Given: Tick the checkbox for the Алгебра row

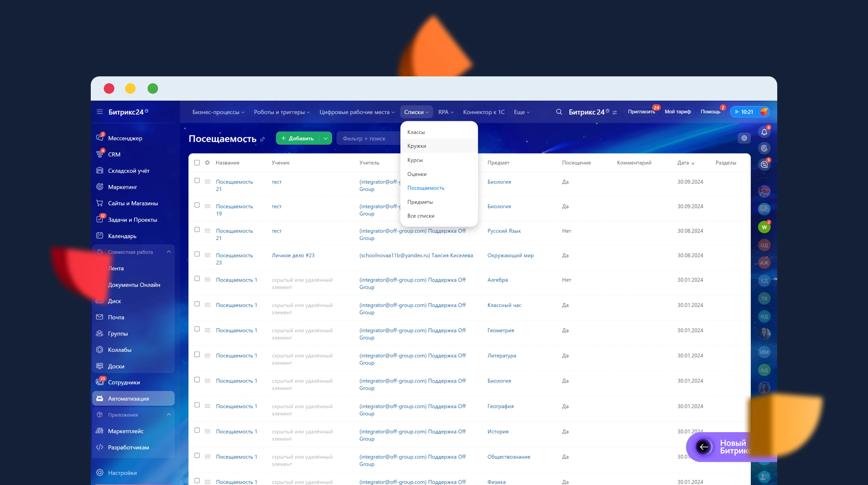Looking at the screenshot, I should (197, 279).
